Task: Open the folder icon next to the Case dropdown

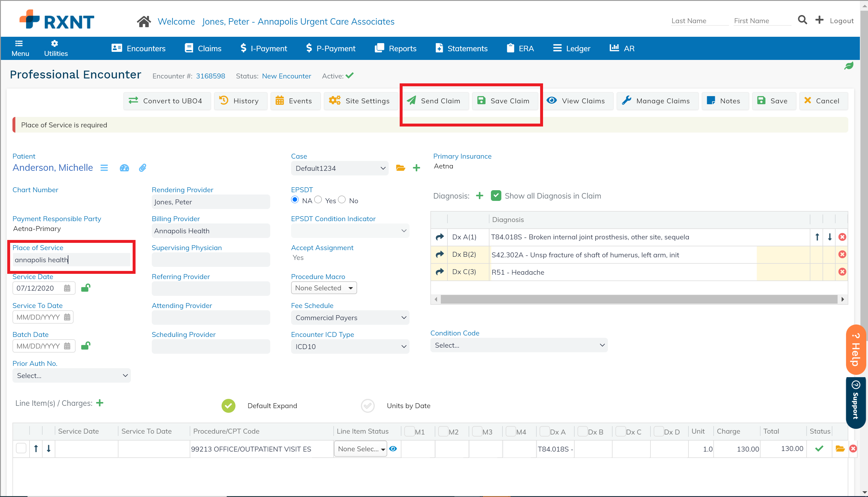Action: pyautogui.click(x=400, y=168)
